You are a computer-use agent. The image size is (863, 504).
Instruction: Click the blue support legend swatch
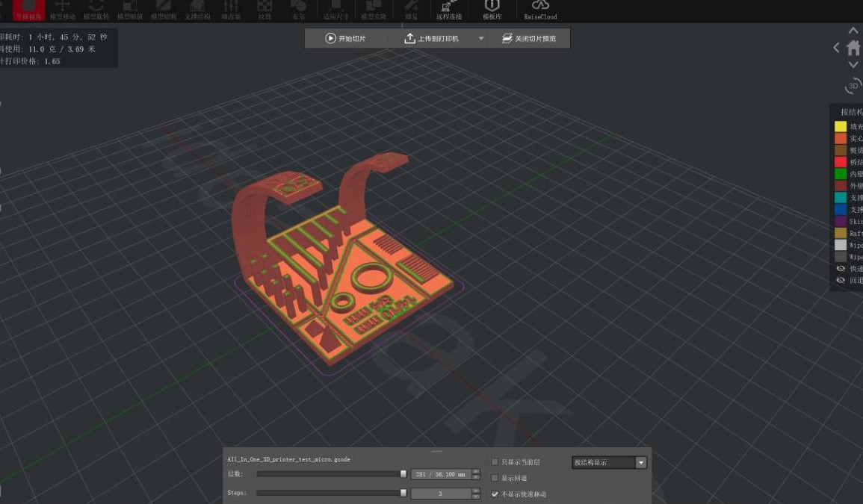pyautogui.click(x=841, y=210)
